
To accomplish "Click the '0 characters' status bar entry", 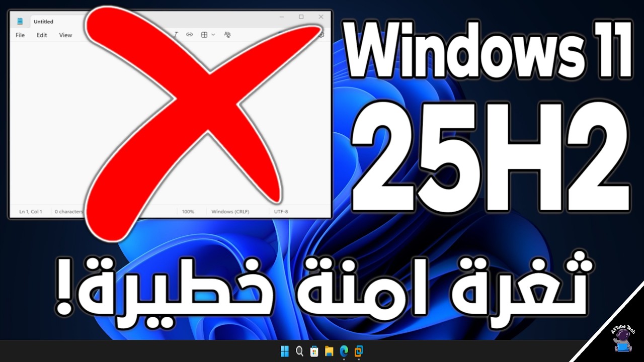I will click(68, 212).
